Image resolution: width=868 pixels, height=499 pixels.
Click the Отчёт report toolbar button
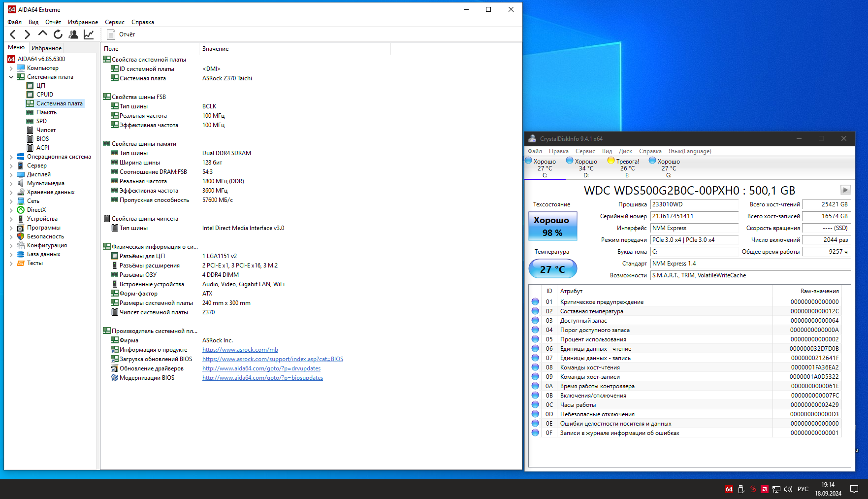[x=121, y=34]
